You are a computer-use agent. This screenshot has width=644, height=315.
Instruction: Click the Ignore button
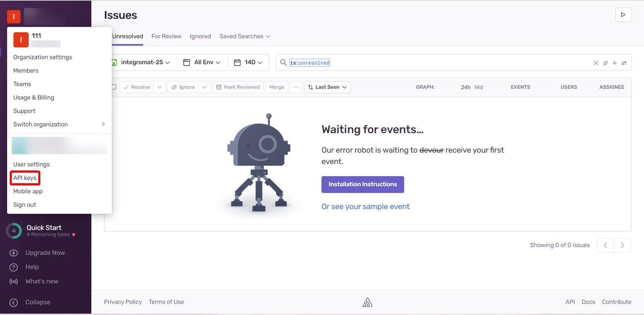(183, 87)
